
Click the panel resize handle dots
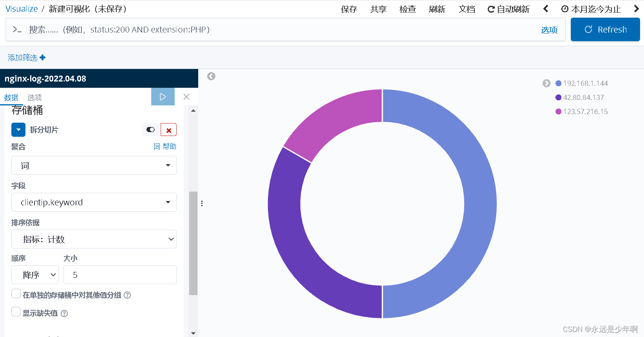tap(202, 203)
